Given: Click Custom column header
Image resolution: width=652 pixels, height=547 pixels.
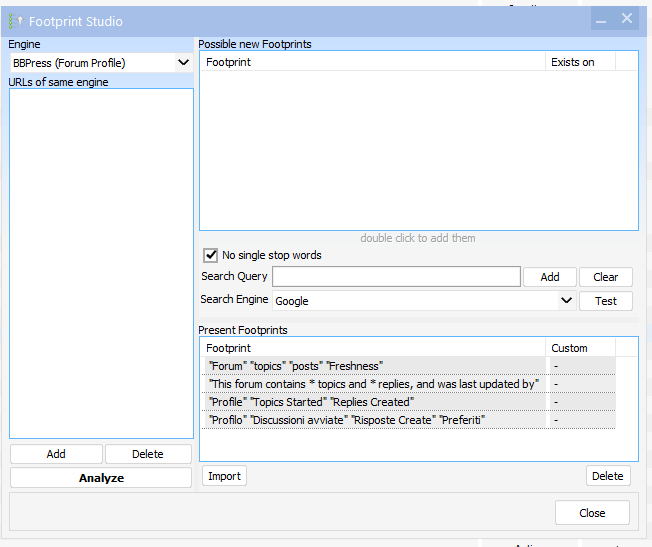Looking at the screenshot, I should [580, 348].
